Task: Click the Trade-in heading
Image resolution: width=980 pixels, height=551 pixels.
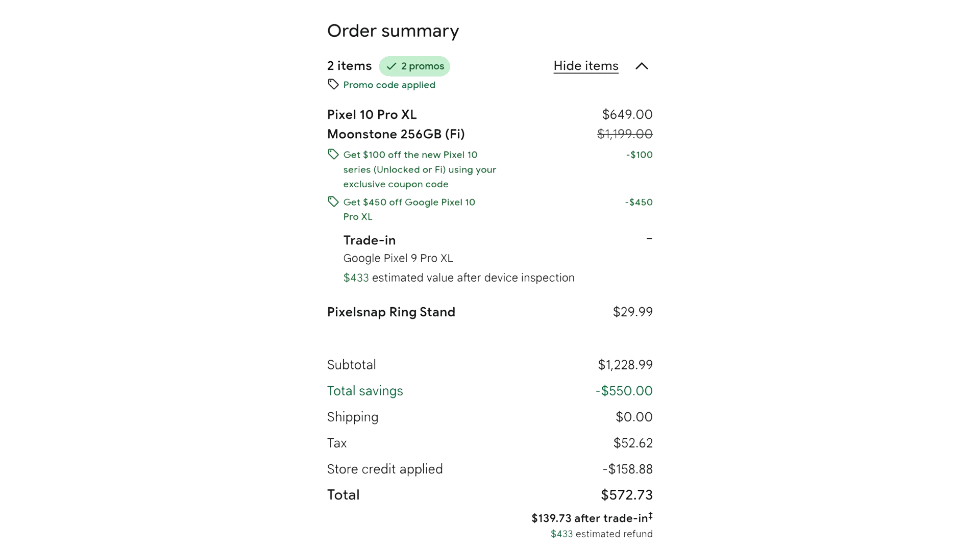Action: [369, 240]
